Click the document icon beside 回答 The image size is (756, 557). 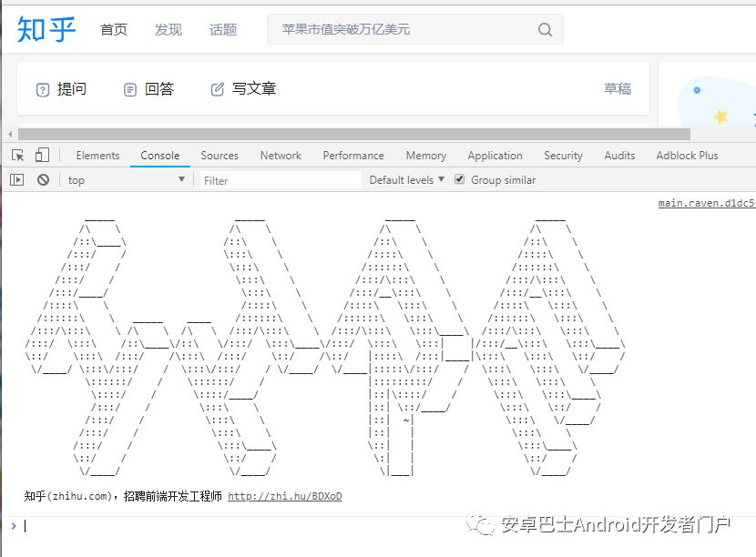(x=129, y=89)
